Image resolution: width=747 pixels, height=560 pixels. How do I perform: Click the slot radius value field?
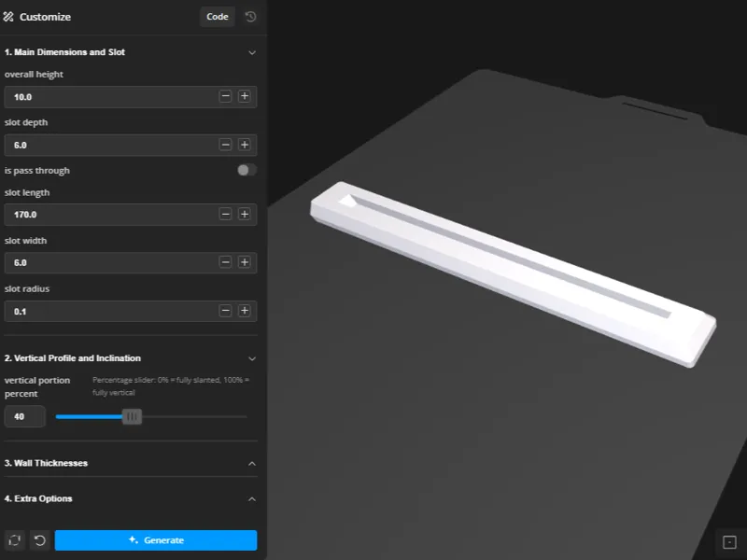click(x=131, y=312)
